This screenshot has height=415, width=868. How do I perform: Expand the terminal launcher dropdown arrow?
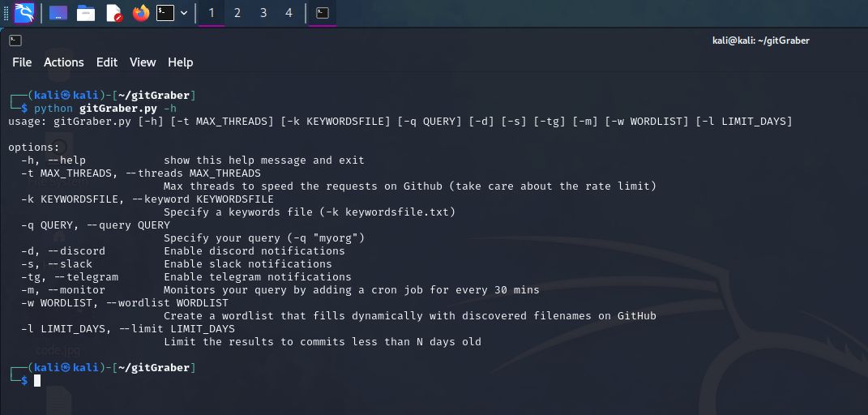click(184, 13)
